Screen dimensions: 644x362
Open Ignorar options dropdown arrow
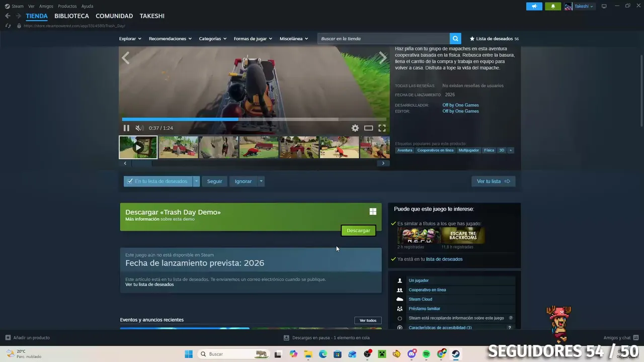point(261,182)
